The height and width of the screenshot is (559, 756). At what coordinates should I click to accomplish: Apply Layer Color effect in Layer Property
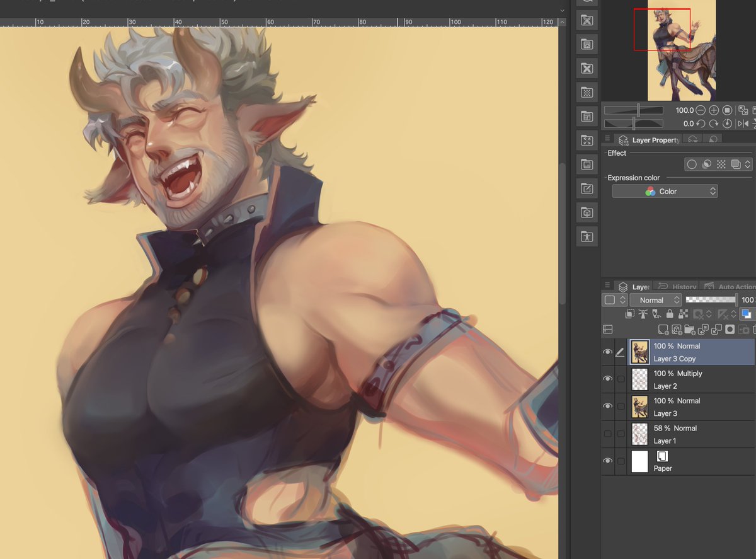(736, 164)
